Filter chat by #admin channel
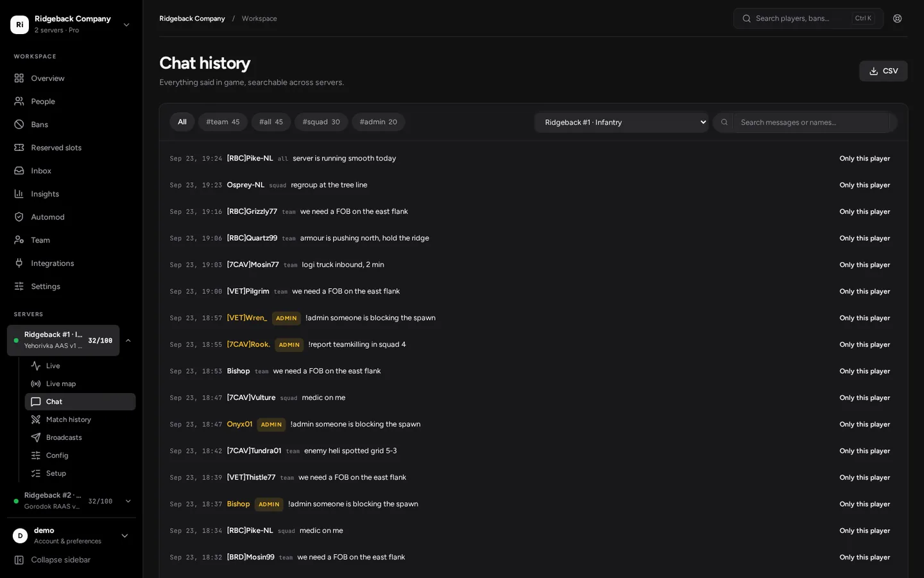924x578 pixels. (x=379, y=122)
